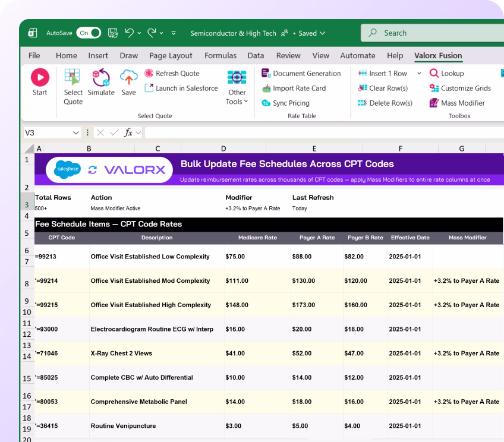Switch to the Insert tab
504x442 pixels.
(x=98, y=56)
